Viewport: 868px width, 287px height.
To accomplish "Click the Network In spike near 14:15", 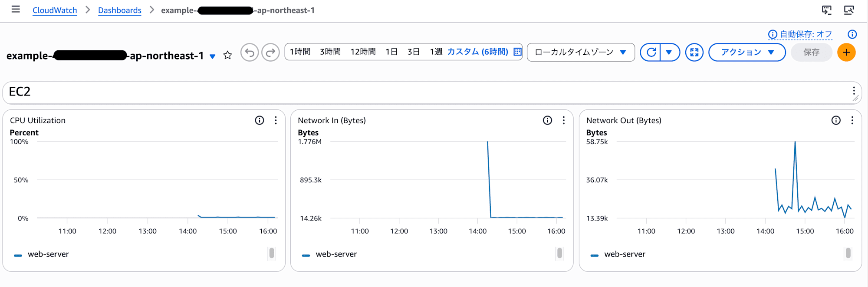I will (x=488, y=142).
